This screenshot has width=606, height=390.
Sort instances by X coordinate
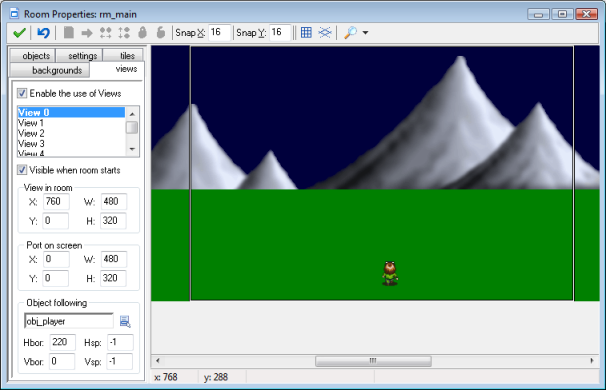click(x=106, y=33)
